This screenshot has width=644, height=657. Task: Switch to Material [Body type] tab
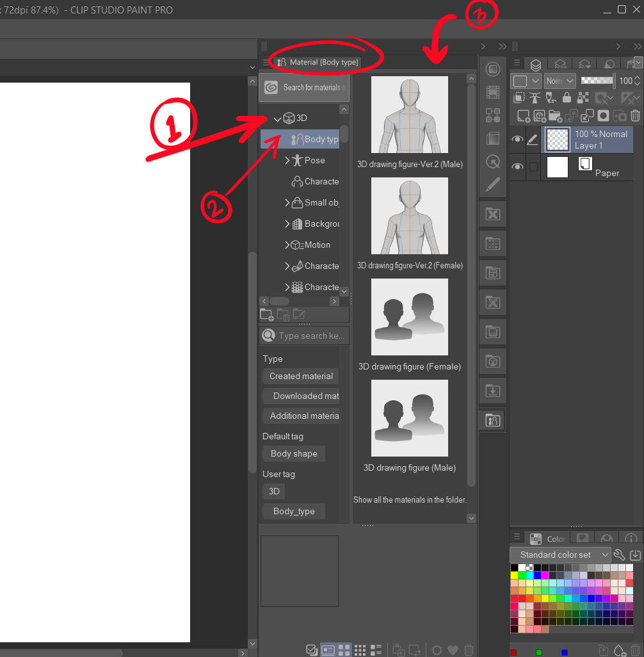318,62
